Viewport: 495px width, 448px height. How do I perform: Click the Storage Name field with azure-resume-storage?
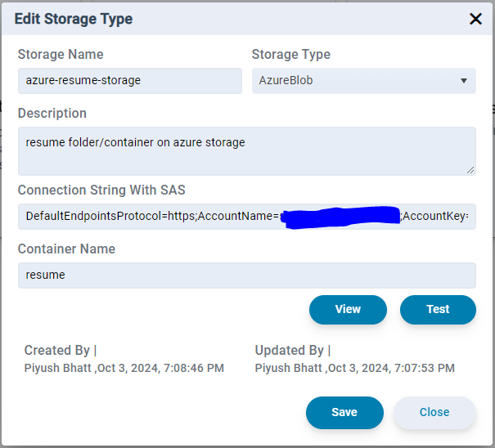point(130,81)
